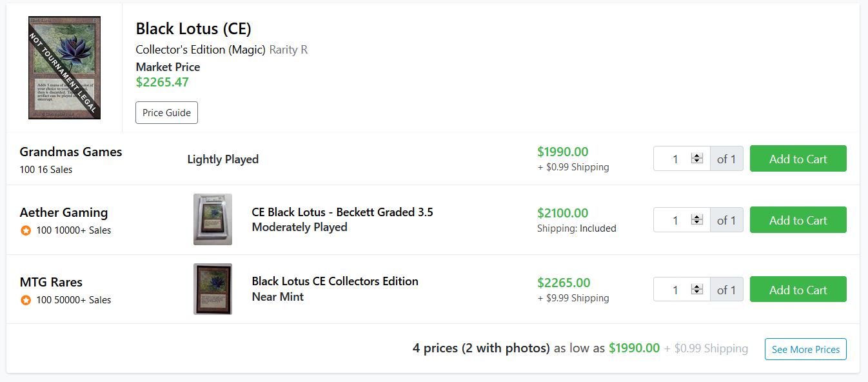The width and height of the screenshot is (868, 382).
Task: Open the Grandmas Games seller page
Action: [71, 152]
